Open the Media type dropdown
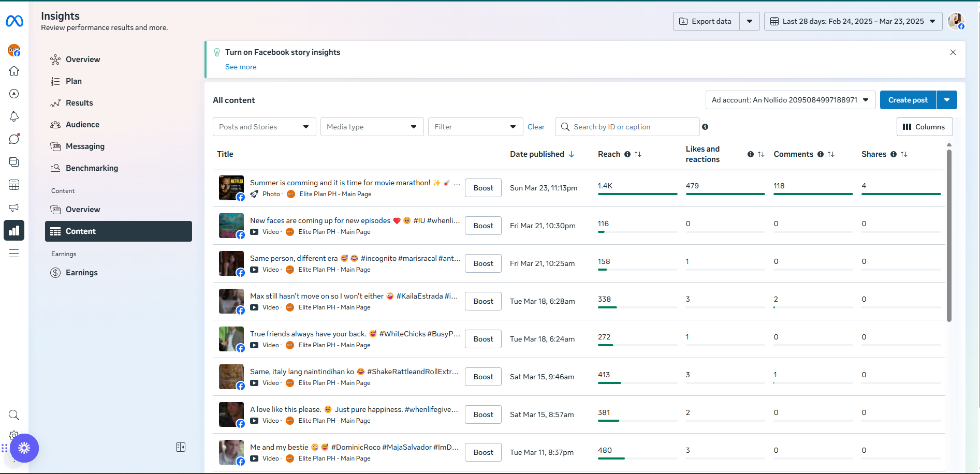 pos(372,127)
